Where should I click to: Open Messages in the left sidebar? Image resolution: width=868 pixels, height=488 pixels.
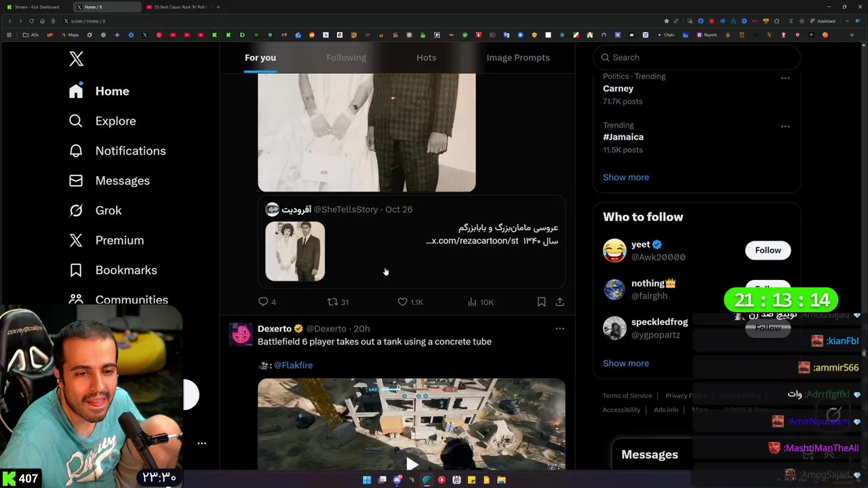click(x=109, y=180)
